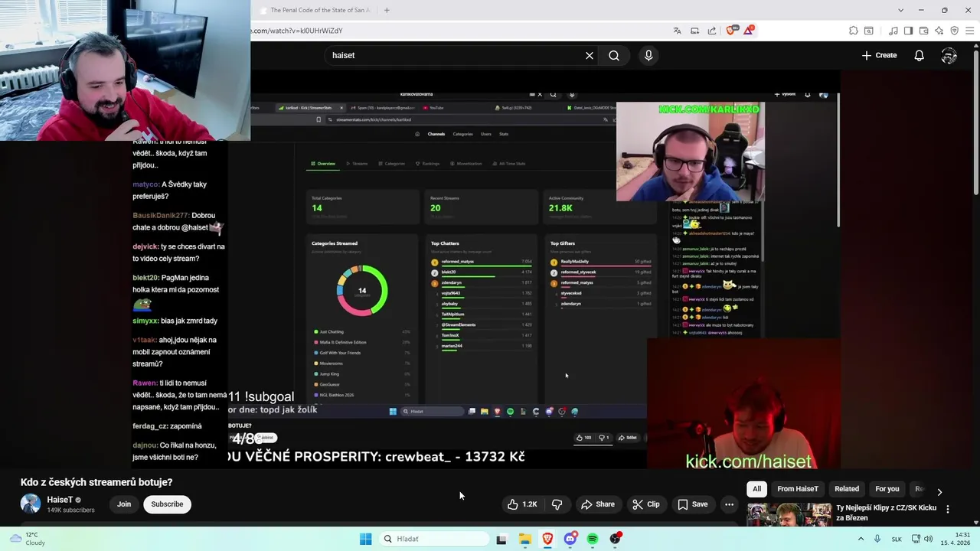Open the weather widget showing 12°C Cloudy
Viewport: 980px width, 551px height.
(x=28, y=539)
